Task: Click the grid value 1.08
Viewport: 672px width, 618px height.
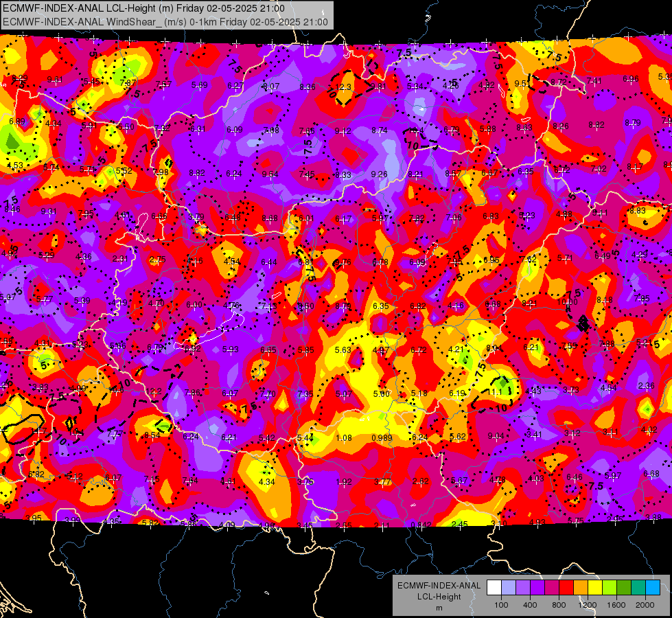Action: [x=344, y=438]
